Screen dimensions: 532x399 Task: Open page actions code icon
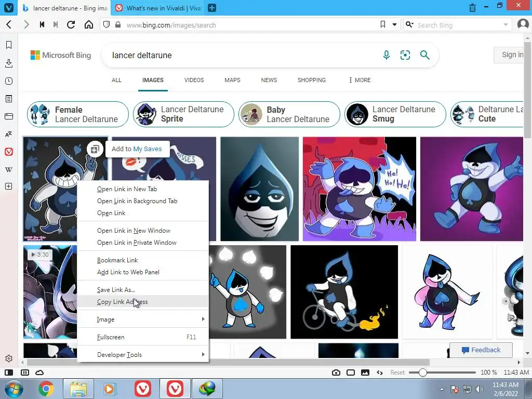380,373
